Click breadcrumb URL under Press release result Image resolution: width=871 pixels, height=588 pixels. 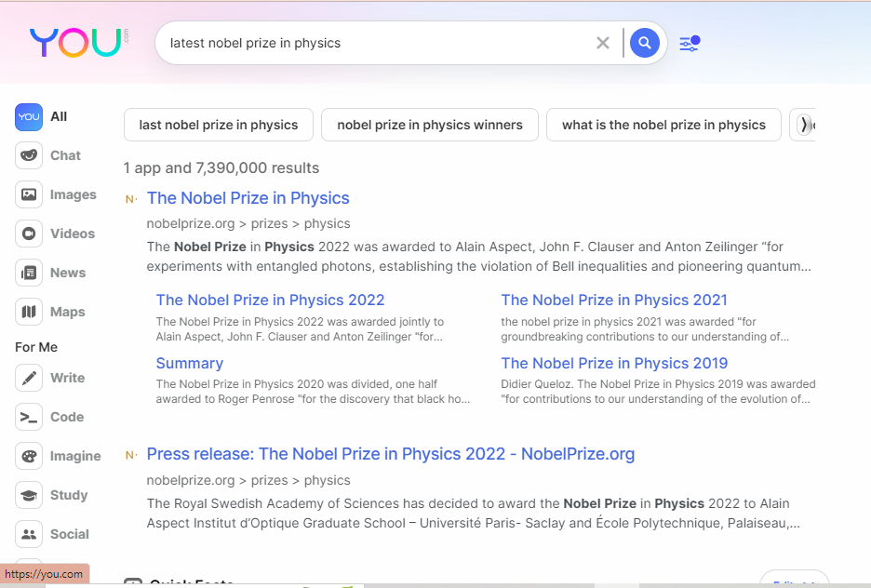click(x=248, y=480)
